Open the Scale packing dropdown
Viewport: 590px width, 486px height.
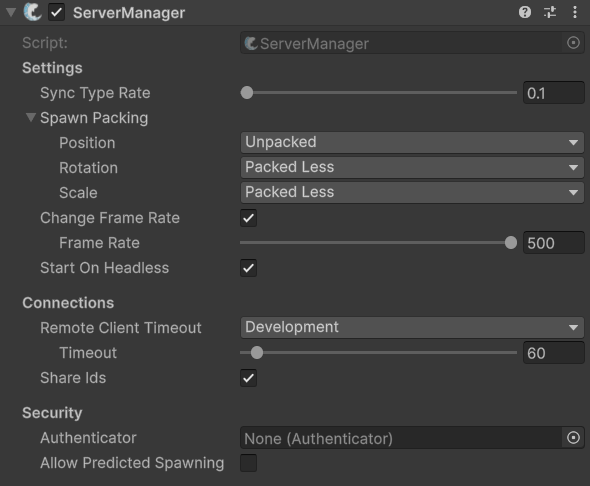412,193
